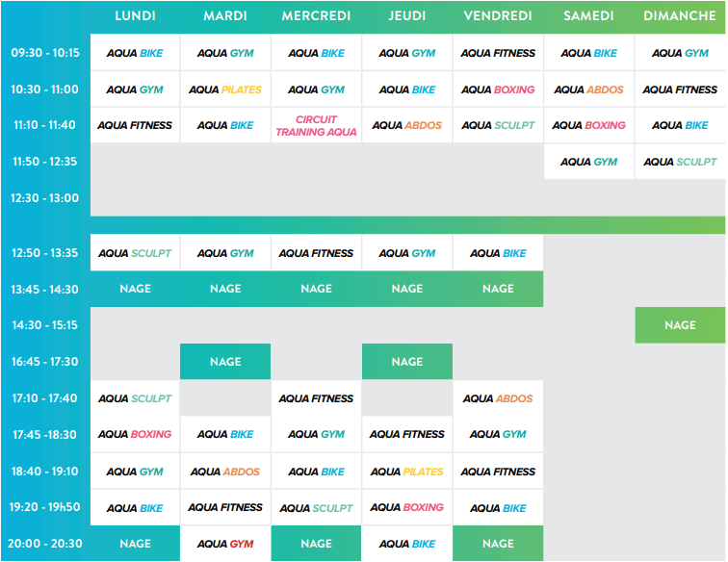Select the MERCREDI column header
The width and height of the screenshot is (728, 562).
[x=316, y=15]
